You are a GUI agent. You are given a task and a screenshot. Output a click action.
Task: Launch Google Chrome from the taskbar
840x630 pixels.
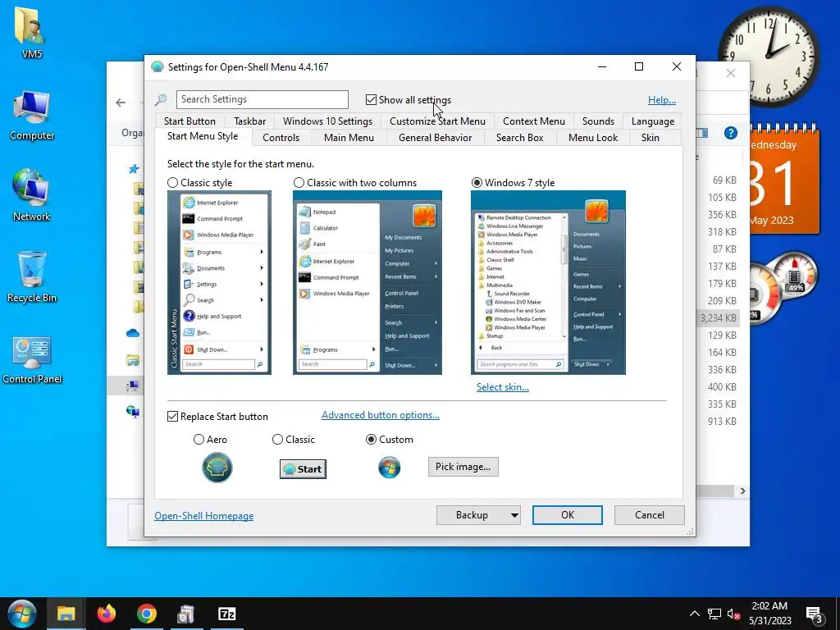146,614
